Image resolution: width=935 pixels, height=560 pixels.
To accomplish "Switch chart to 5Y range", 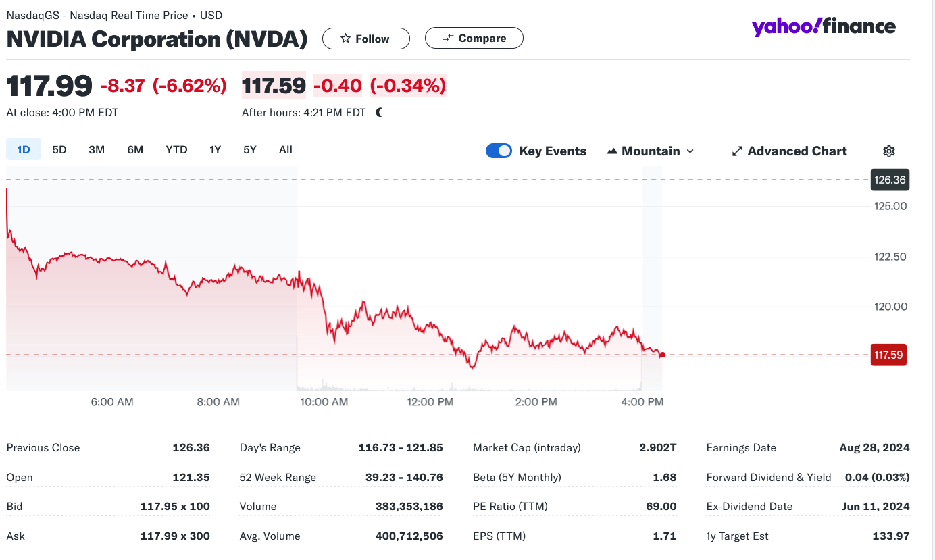I will pos(250,150).
